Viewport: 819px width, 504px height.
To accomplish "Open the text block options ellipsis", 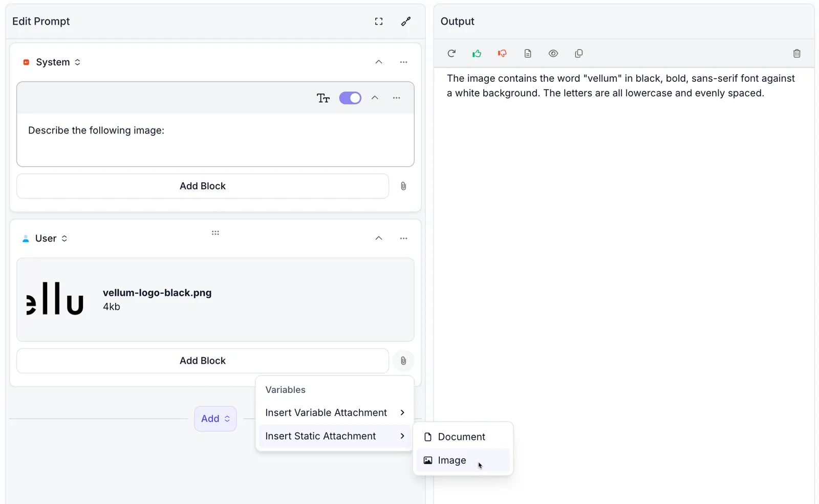I will tap(397, 98).
